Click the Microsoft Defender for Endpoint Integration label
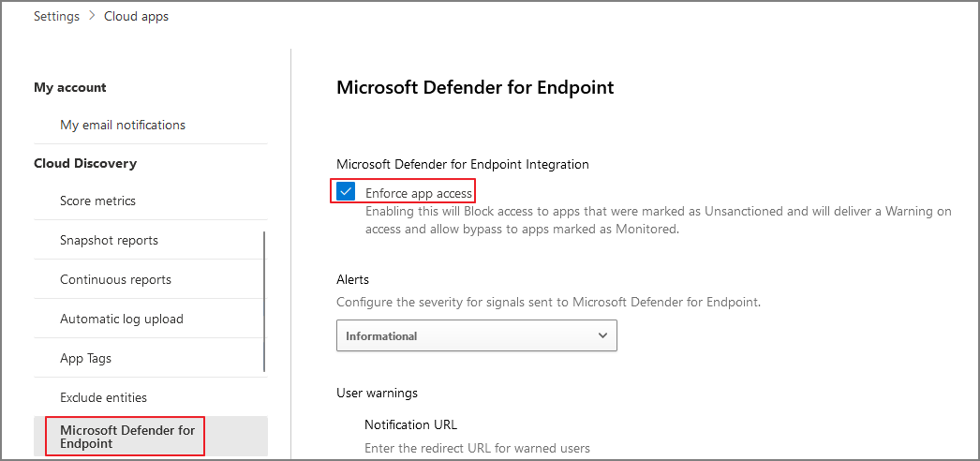The width and height of the screenshot is (980, 461). click(463, 164)
